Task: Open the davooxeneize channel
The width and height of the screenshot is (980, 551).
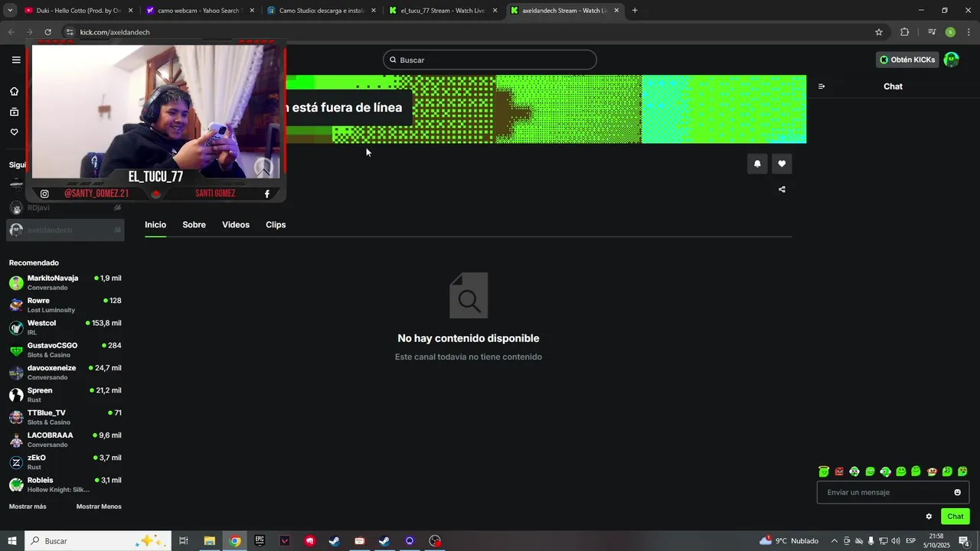Action: pyautogui.click(x=65, y=372)
